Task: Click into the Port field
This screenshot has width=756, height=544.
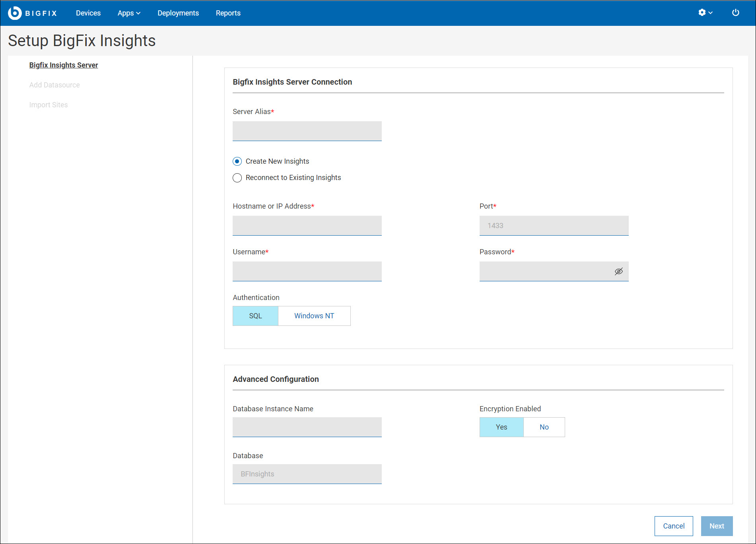Action: (554, 226)
